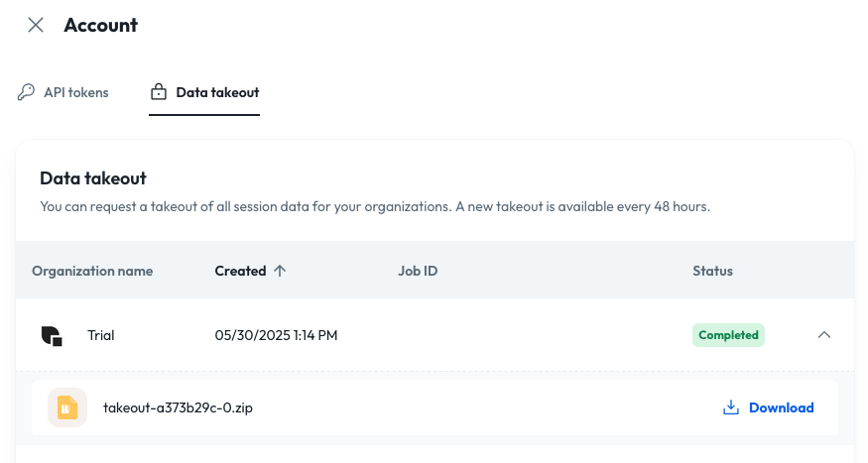868x463 pixels.
Task: Click the Job ID column header
Action: [x=418, y=271]
